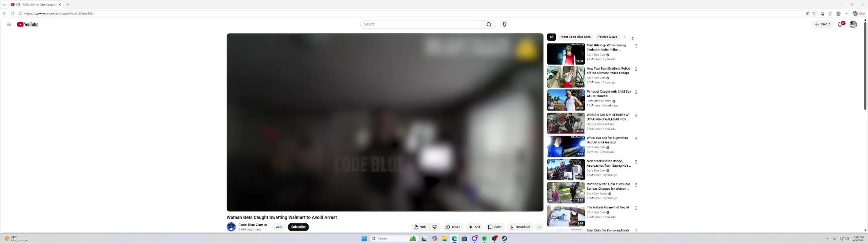
Task: Open Code Blue Cam channel name link
Action: pyautogui.click(x=251, y=225)
